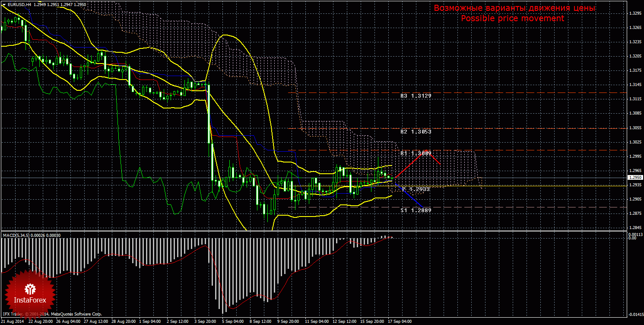Click the 3 Sep 20:00 time label

(206, 322)
